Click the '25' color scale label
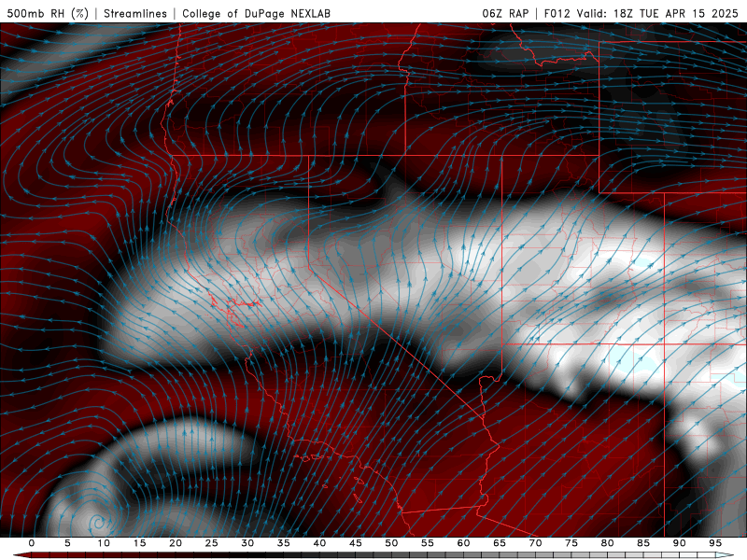 212,543
